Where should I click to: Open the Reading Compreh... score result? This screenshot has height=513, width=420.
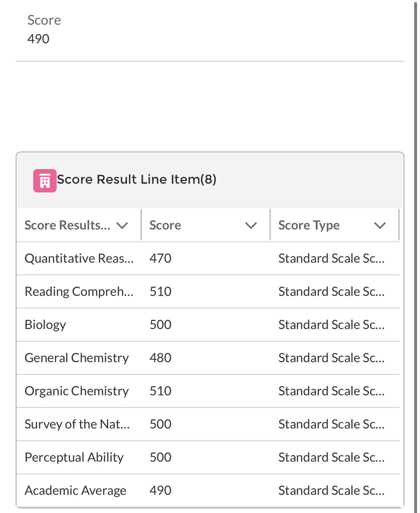[x=79, y=292]
